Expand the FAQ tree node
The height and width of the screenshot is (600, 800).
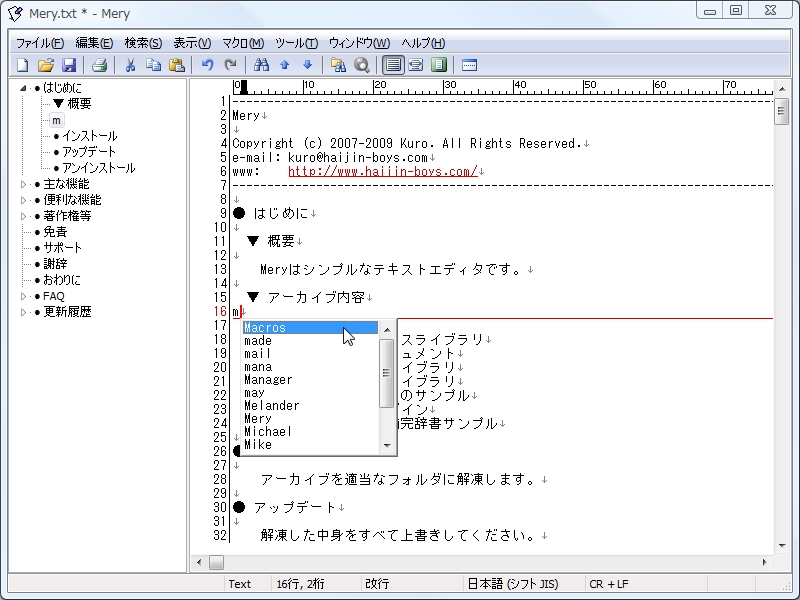(22, 294)
